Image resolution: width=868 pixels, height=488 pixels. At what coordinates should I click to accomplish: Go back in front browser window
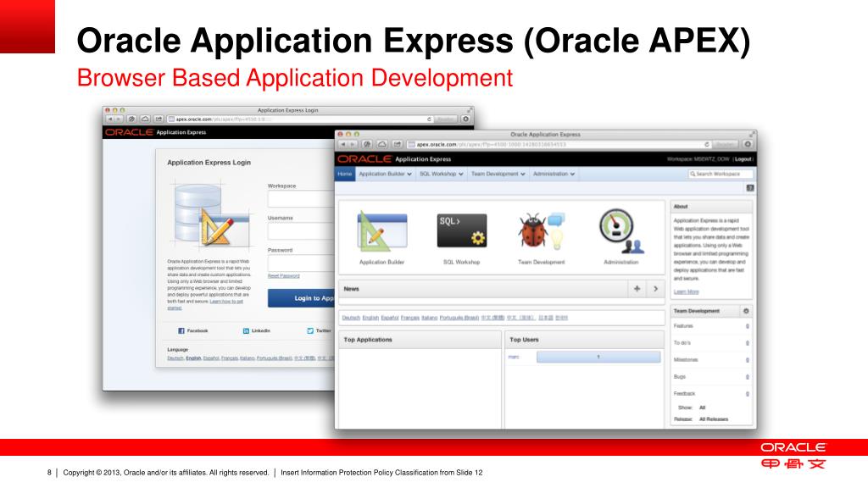tap(342, 144)
